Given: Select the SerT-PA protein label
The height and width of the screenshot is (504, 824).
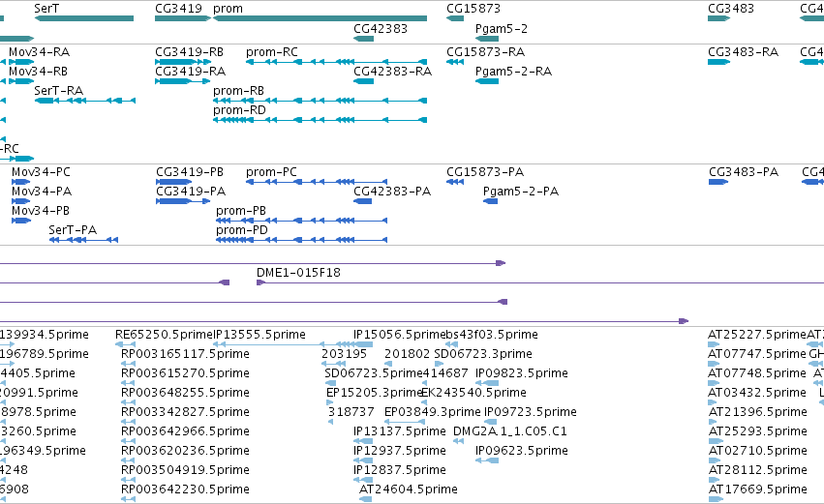Looking at the screenshot, I should coord(73,230).
